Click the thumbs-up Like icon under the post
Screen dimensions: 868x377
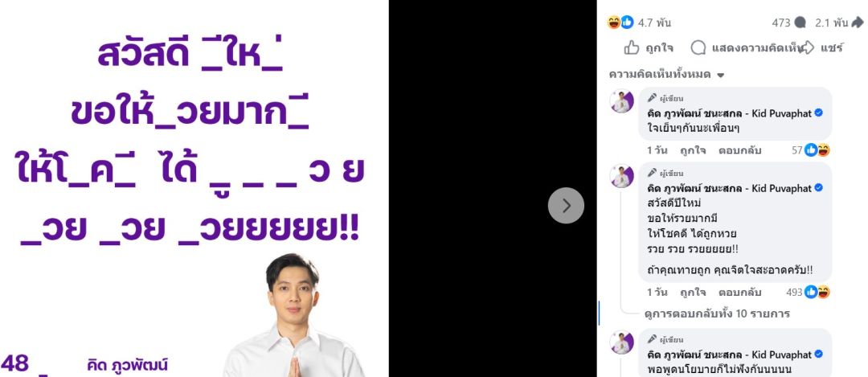click(x=632, y=47)
